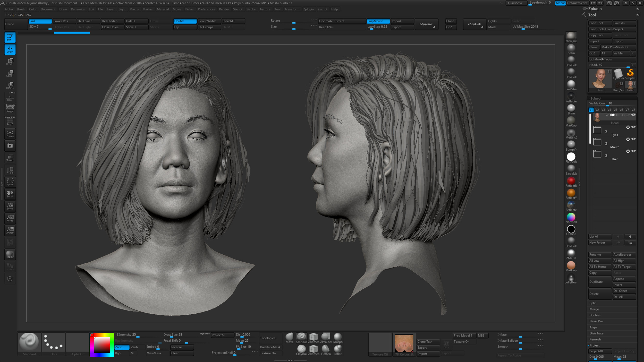
Task: Choose the Flat Color material sphere
Action: (x=571, y=156)
